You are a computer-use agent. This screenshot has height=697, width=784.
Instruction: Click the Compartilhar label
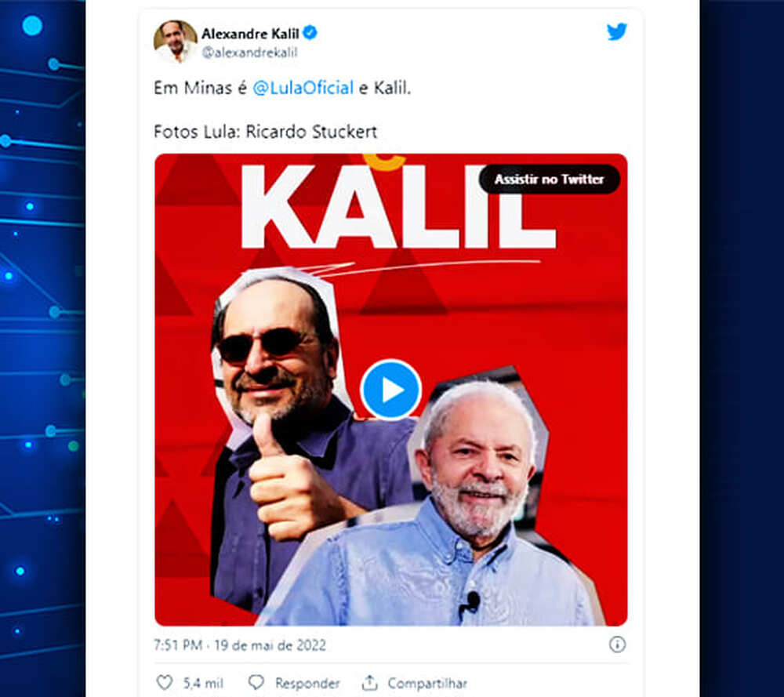pos(427,683)
